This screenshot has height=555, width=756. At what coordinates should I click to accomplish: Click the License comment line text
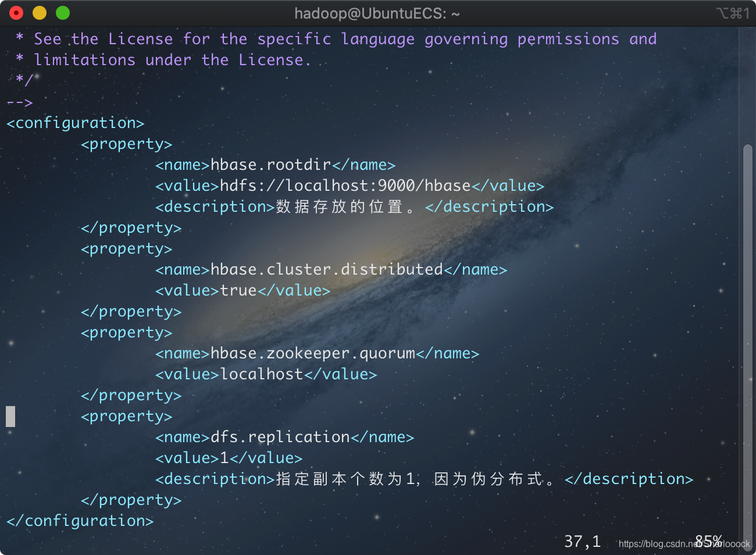point(345,39)
